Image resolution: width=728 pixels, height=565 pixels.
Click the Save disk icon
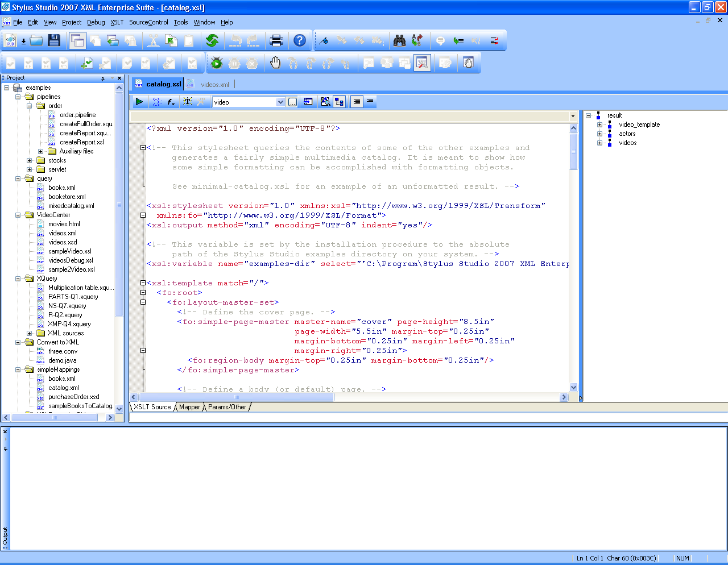click(x=54, y=40)
